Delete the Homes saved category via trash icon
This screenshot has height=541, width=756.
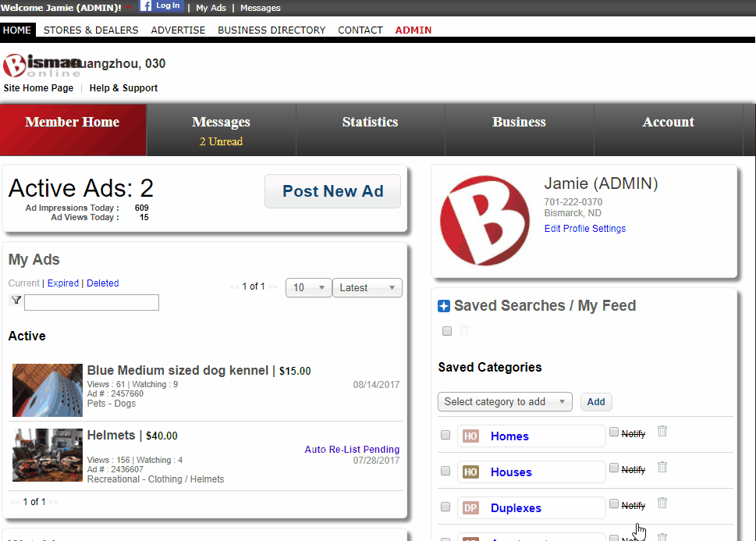(x=662, y=432)
